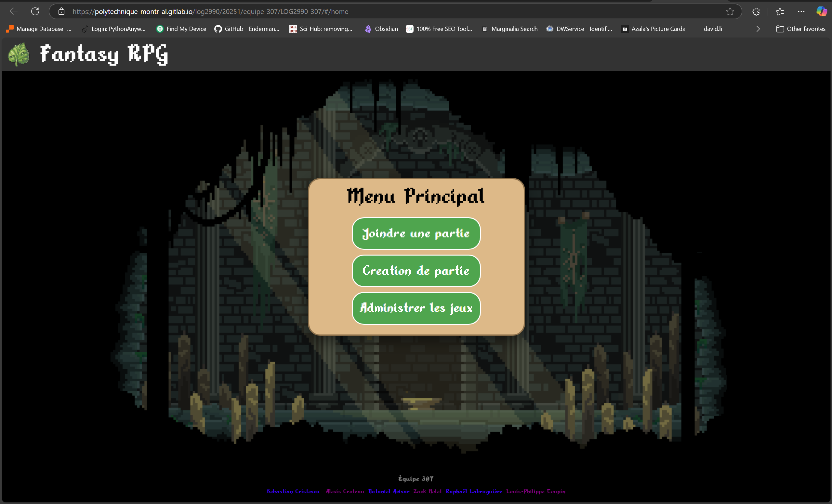Open the Obsidian bookmark
The width and height of the screenshot is (832, 504).
(x=381, y=29)
